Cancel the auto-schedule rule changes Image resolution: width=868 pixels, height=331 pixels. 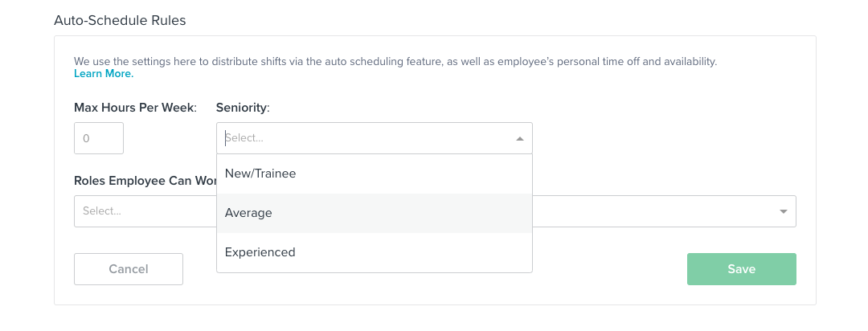(x=129, y=269)
